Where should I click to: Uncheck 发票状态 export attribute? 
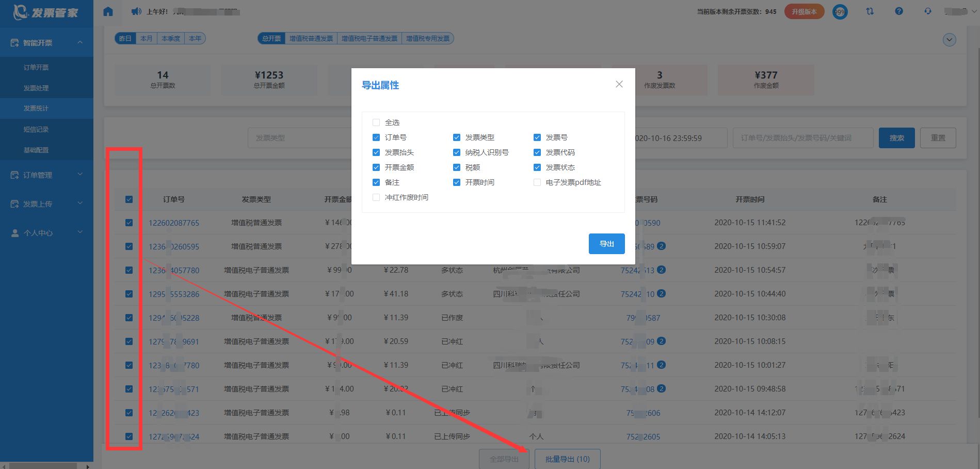pyautogui.click(x=537, y=167)
